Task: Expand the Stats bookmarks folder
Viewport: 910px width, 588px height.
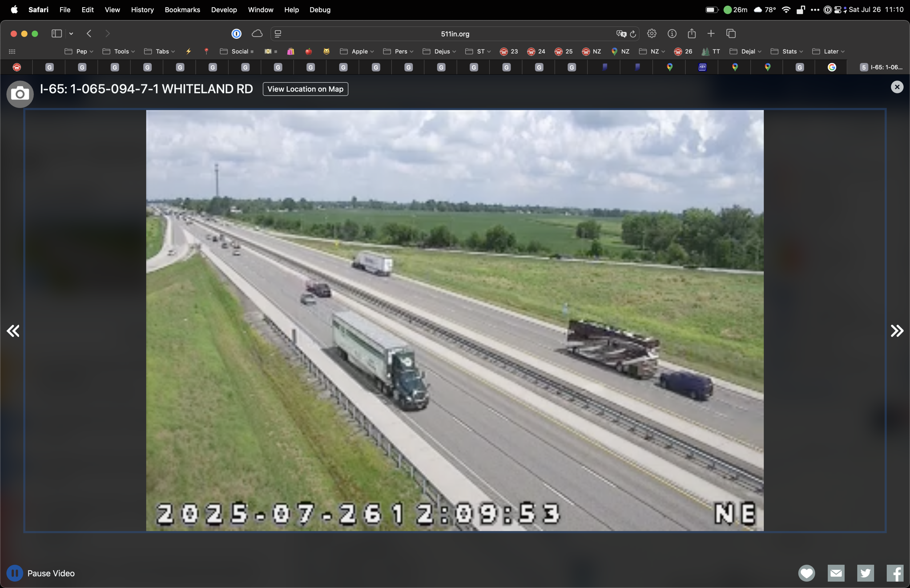Action: point(787,52)
